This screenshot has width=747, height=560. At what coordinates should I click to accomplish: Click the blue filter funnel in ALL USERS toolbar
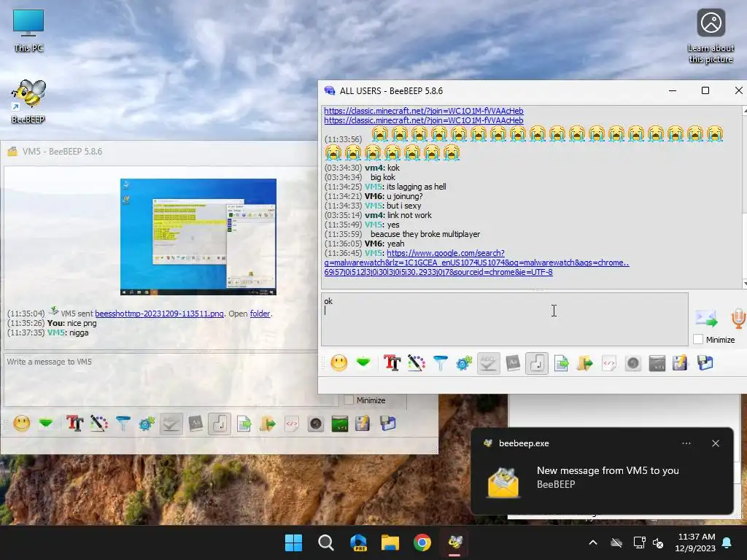tap(440, 363)
